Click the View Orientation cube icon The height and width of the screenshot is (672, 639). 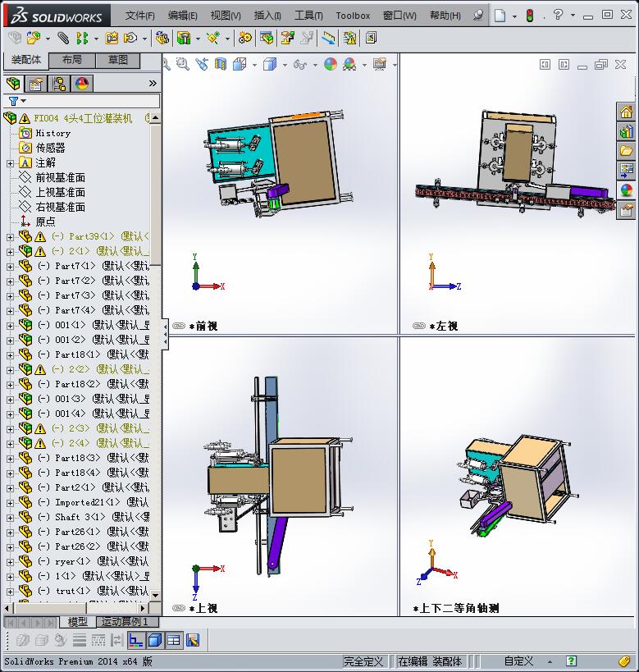click(x=240, y=64)
